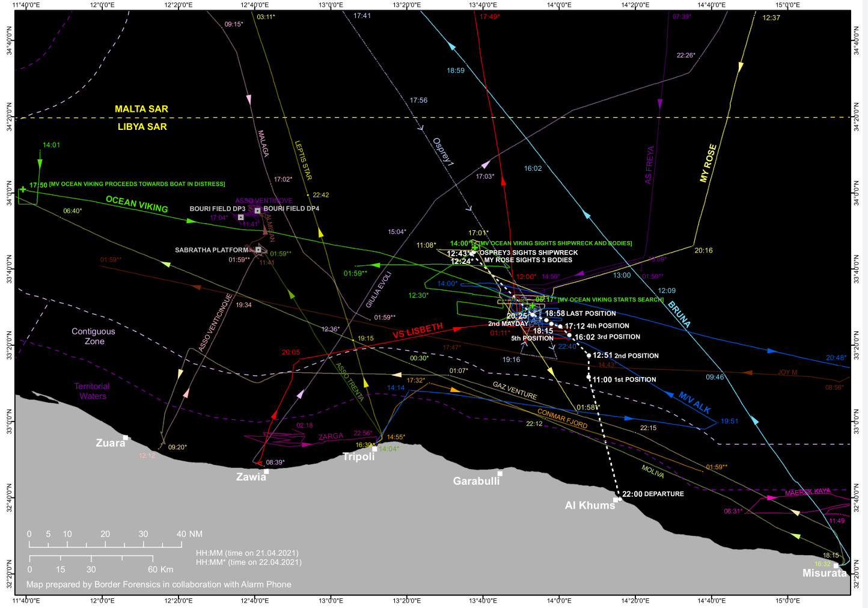Viewport: 868px width, 608px height.
Task: Click the 16:02 3rd position dot
Action: tap(569, 336)
